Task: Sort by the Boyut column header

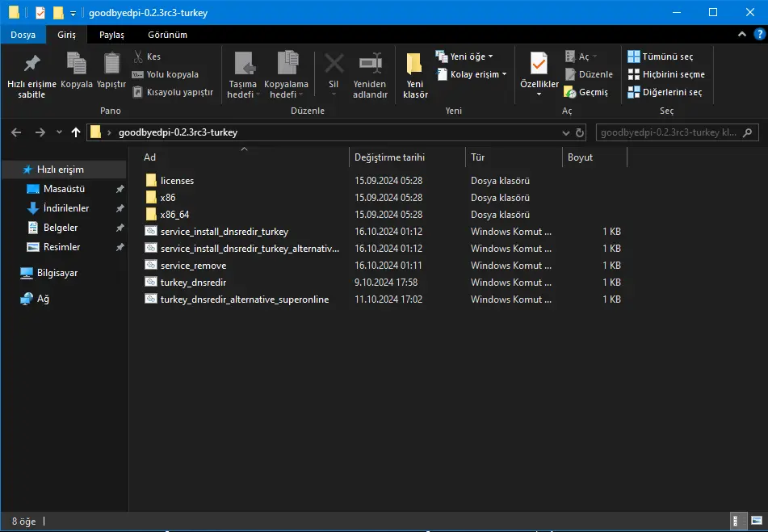Action: click(x=594, y=157)
